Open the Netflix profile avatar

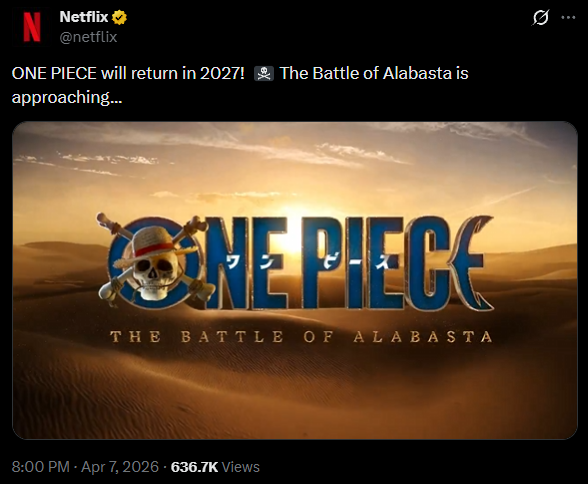tap(32, 27)
